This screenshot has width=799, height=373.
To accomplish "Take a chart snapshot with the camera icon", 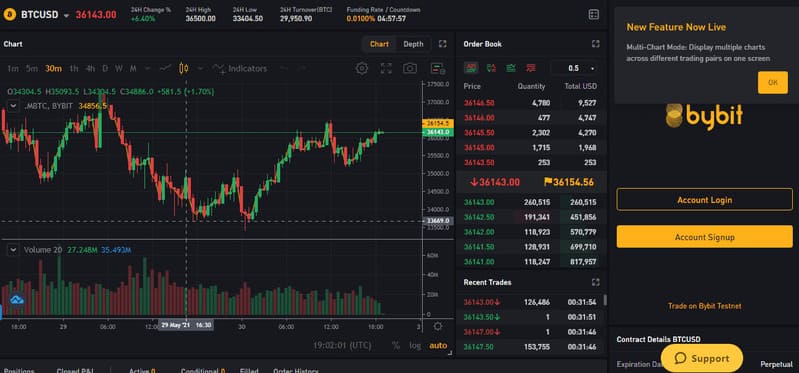I will pyautogui.click(x=410, y=68).
